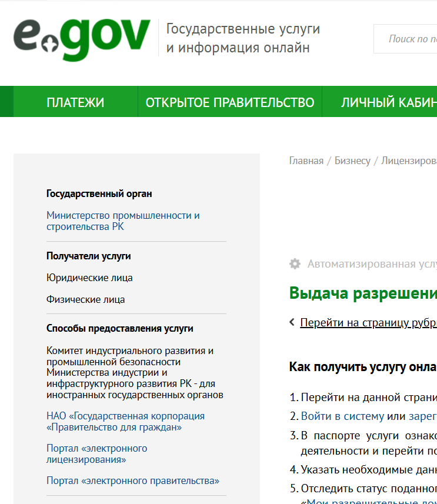
Task: Click the Государственный орган heading
Action: (x=99, y=193)
